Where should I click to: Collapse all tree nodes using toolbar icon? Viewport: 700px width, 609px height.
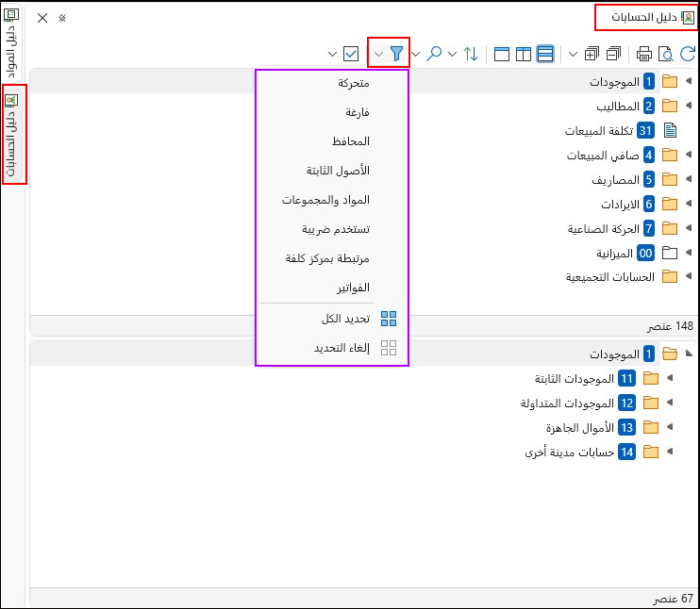point(614,54)
